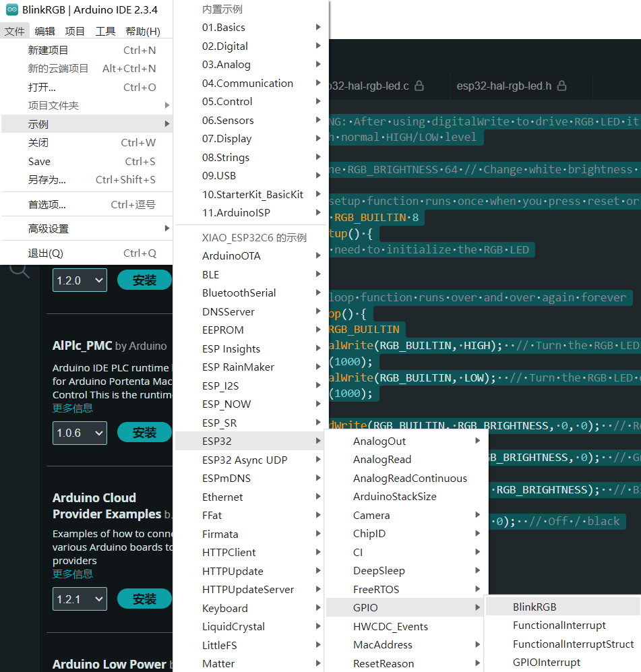641x672 pixels.
Task: Expand 06.Sensors examples
Action: point(251,120)
